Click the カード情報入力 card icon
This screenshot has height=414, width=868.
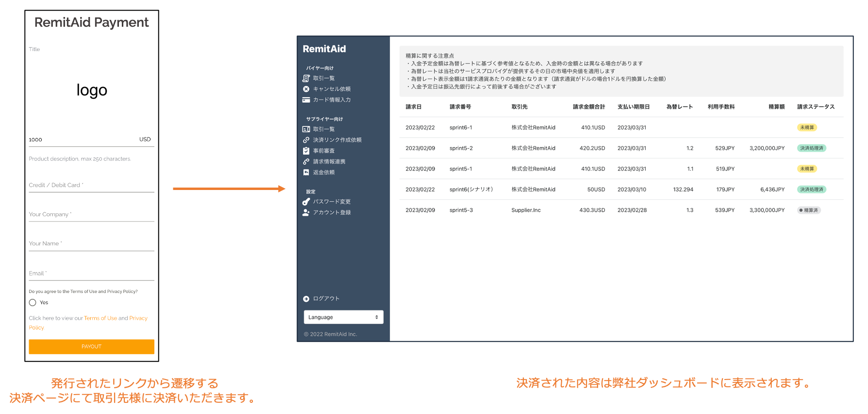pyautogui.click(x=306, y=100)
